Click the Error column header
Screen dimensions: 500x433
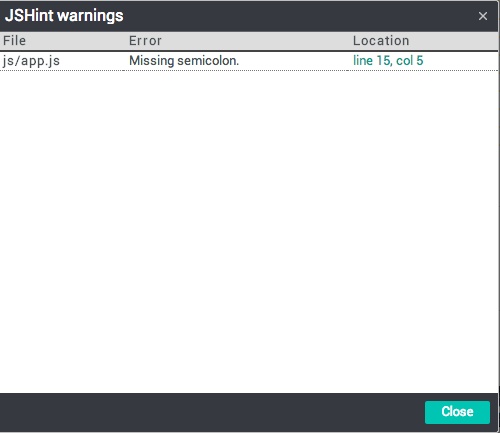coord(145,41)
